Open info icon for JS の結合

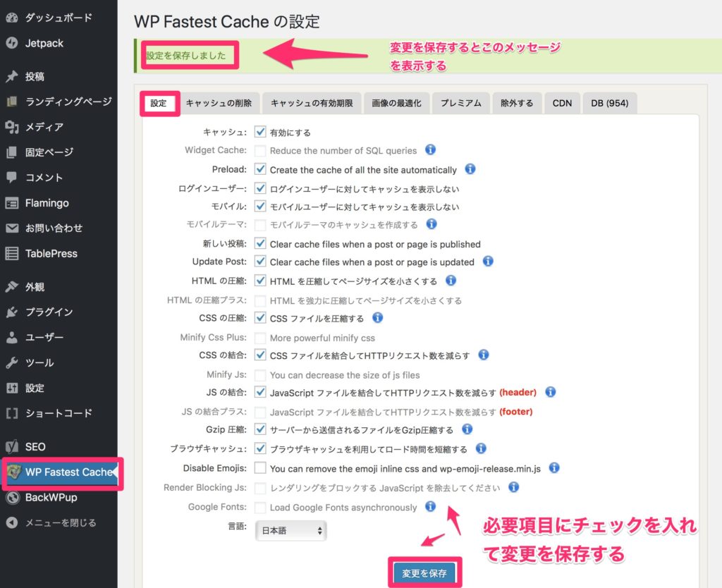coord(550,392)
